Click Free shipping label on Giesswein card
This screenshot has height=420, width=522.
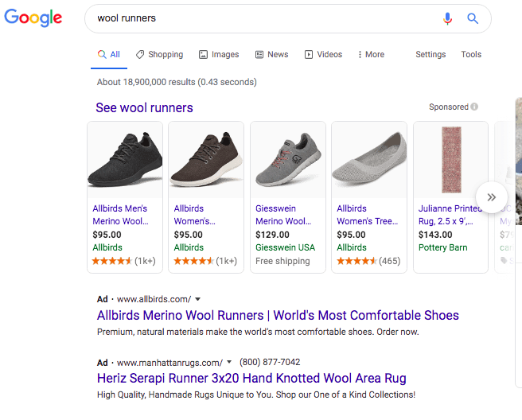tap(282, 261)
